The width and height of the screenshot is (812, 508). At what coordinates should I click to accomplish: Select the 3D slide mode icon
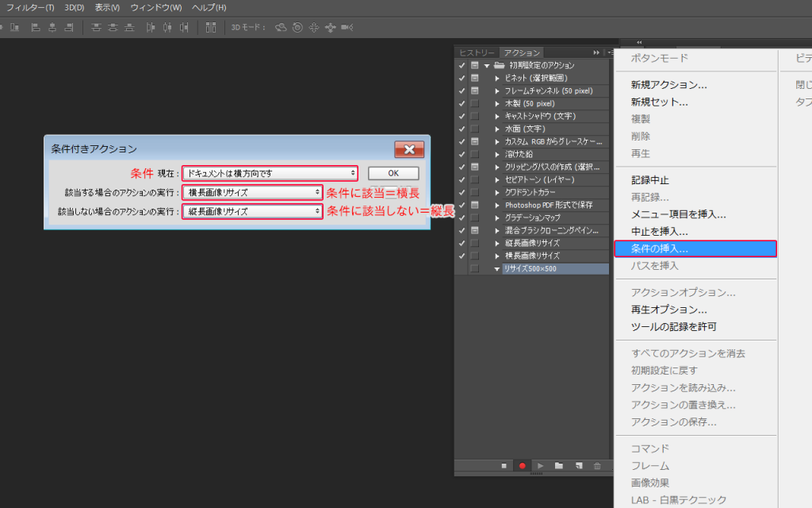click(x=331, y=28)
